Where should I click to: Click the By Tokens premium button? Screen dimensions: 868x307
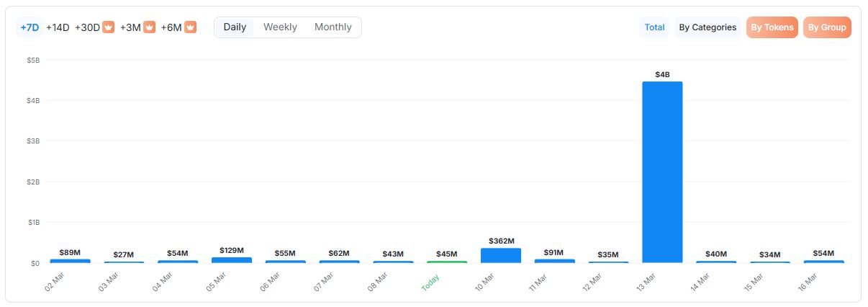click(x=772, y=27)
